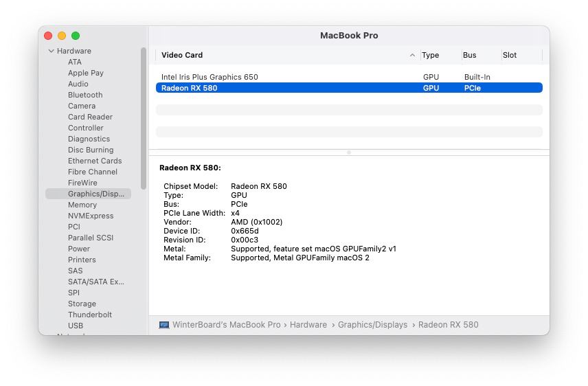Click the Built-In bus cell
The height and width of the screenshot is (386, 588).
pyautogui.click(x=477, y=77)
